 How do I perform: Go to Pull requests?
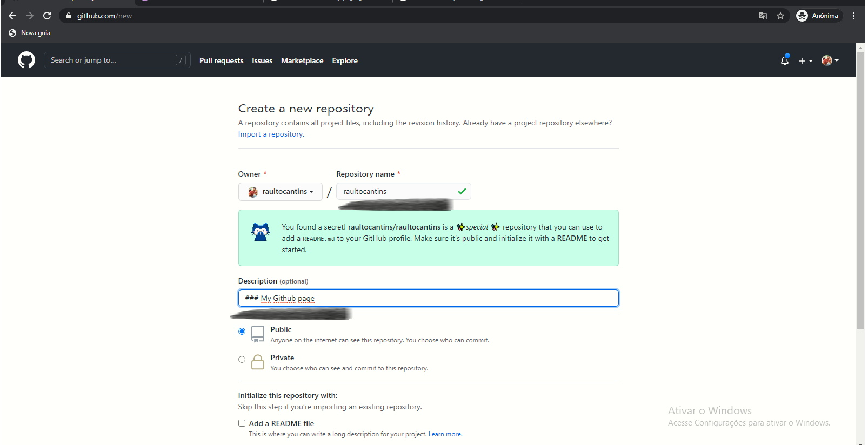pyautogui.click(x=221, y=60)
